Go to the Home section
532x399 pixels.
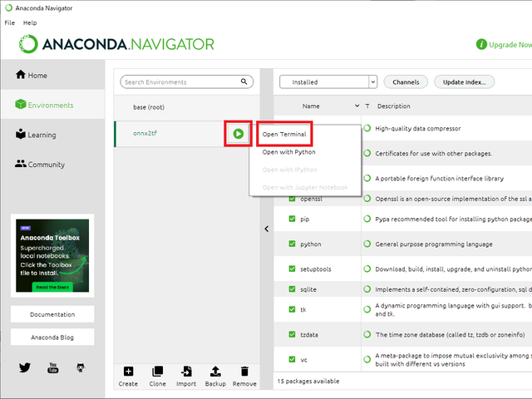pyautogui.click(x=32, y=75)
